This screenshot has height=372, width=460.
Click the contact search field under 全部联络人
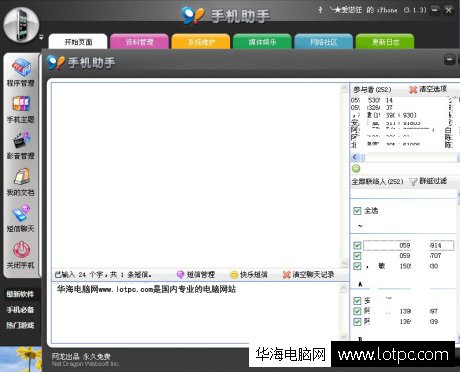403,194
